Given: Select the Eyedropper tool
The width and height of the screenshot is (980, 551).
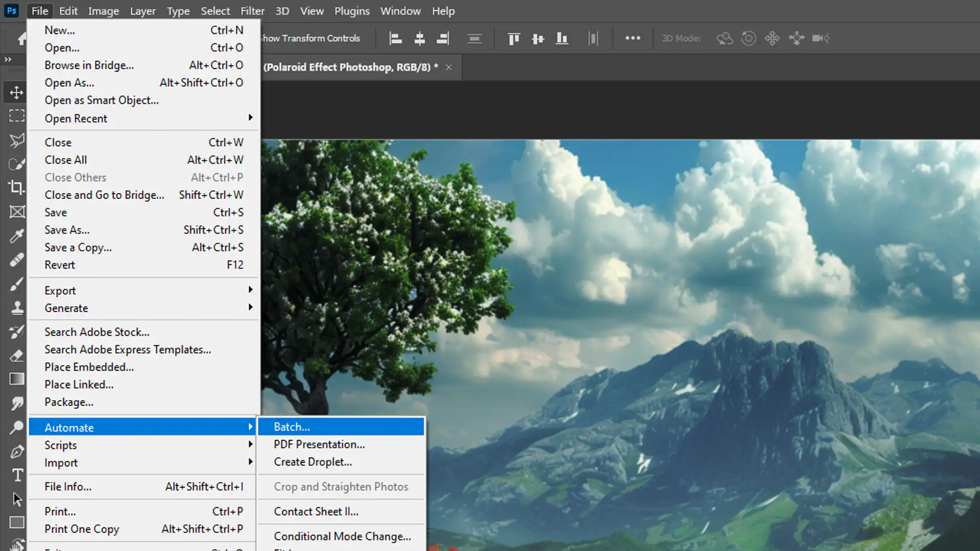Looking at the screenshot, I should pos(16,236).
